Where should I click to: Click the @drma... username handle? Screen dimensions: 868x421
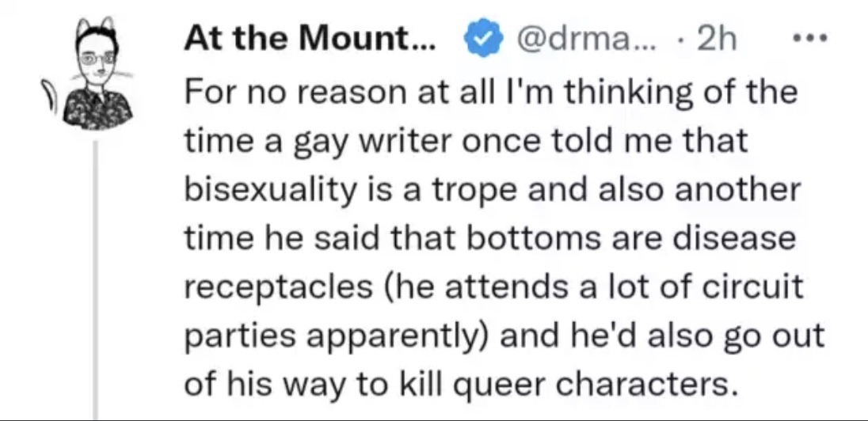coord(586,39)
